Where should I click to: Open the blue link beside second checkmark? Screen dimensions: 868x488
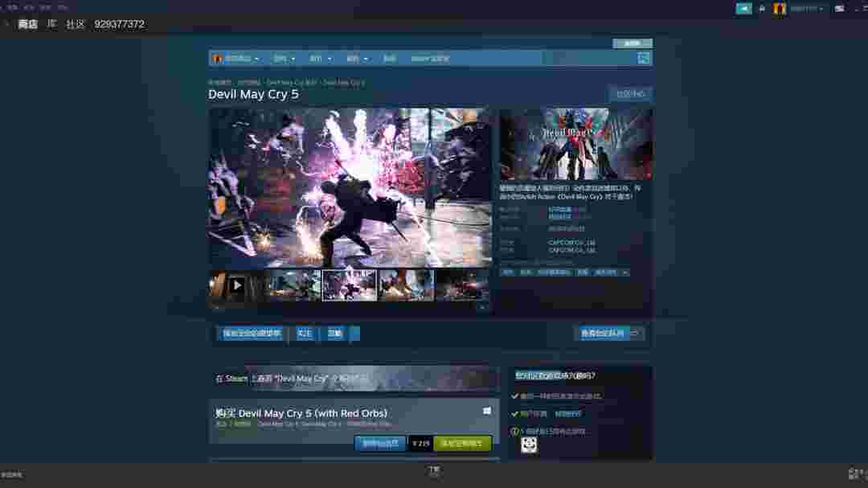click(x=568, y=414)
